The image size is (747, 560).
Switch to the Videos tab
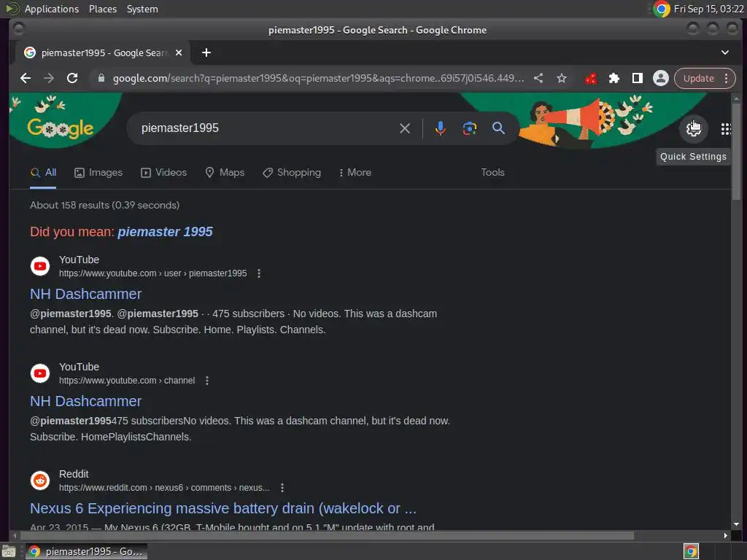(164, 172)
